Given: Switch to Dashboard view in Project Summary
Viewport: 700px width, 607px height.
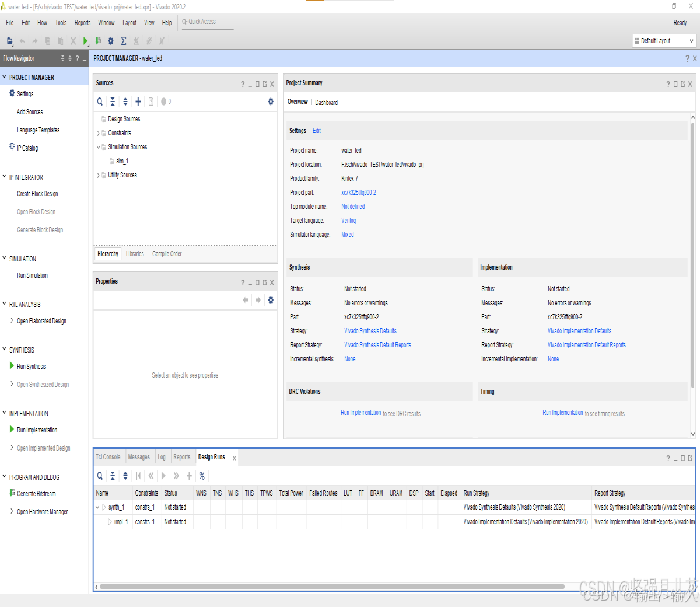Looking at the screenshot, I should click(x=326, y=103).
